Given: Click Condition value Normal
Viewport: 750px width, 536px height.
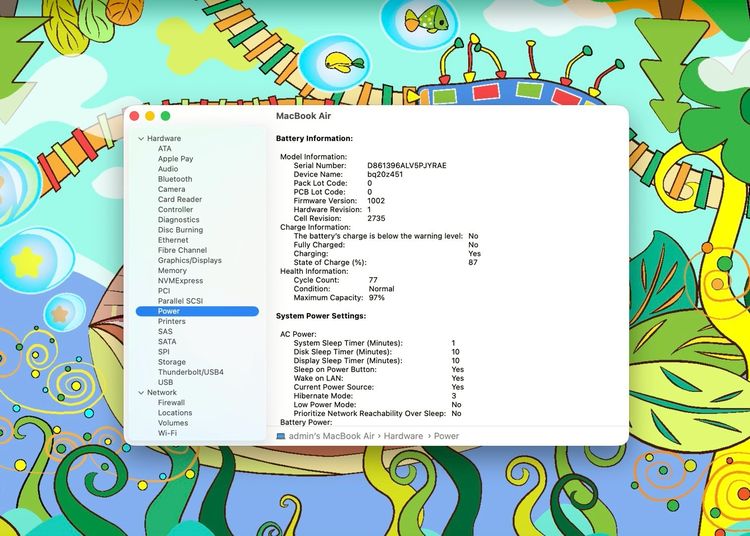Looking at the screenshot, I should (381, 289).
